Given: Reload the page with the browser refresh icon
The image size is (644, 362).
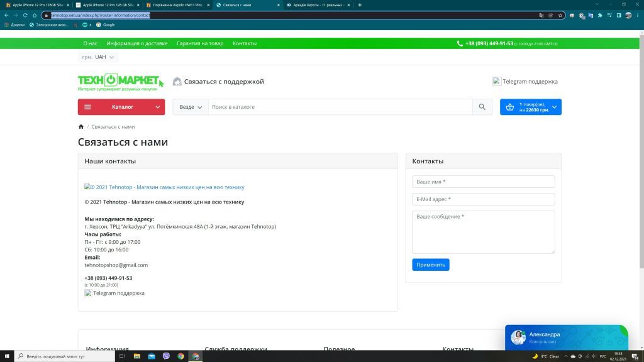Looking at the screenshot, I should tap(25, 15).
